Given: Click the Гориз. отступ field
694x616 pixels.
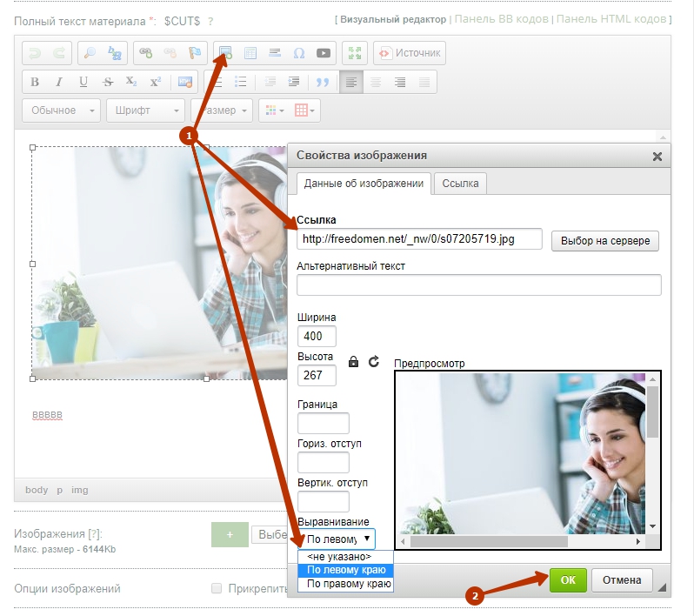Looking at the screenshot, I should click(324, 462).
